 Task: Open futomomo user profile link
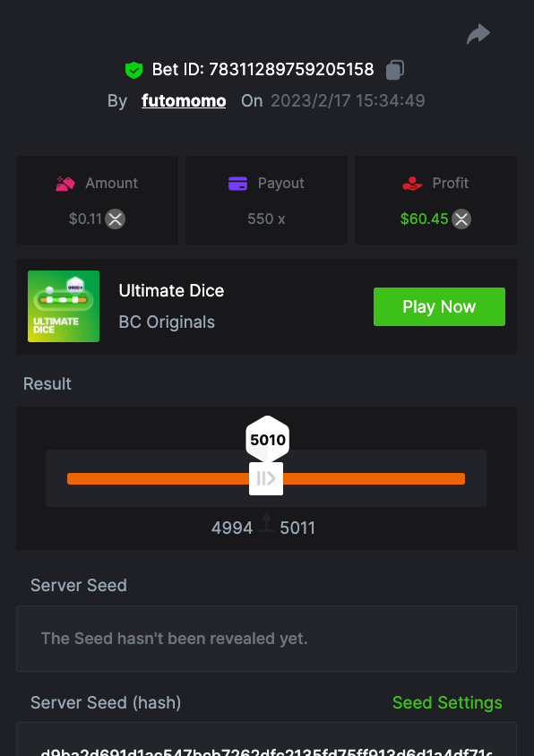pos(184,100)
